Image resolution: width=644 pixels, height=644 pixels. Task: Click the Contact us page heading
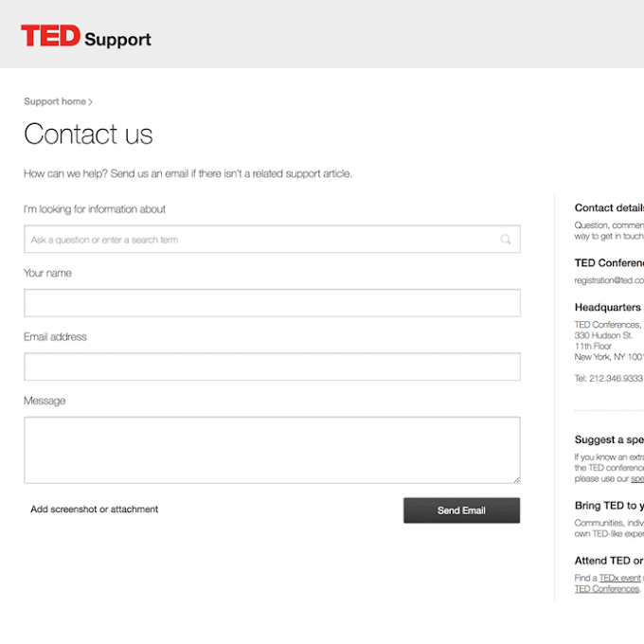[x=88, y=134]
